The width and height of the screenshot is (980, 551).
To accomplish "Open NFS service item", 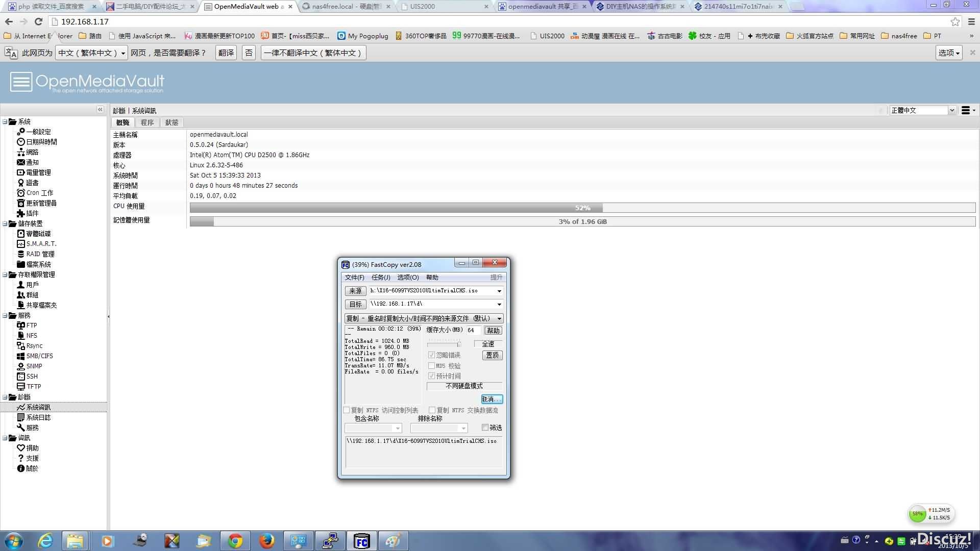I will click(27, 336).
